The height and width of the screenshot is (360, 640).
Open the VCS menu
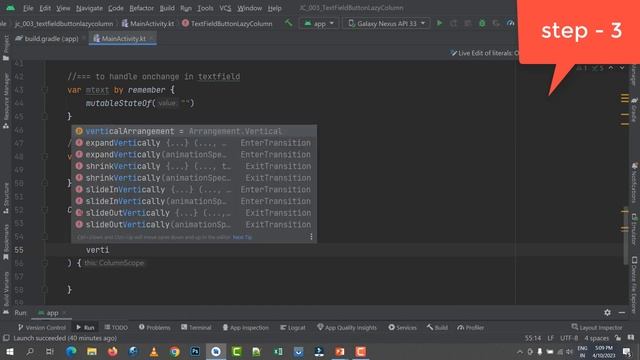click(225, 8)
